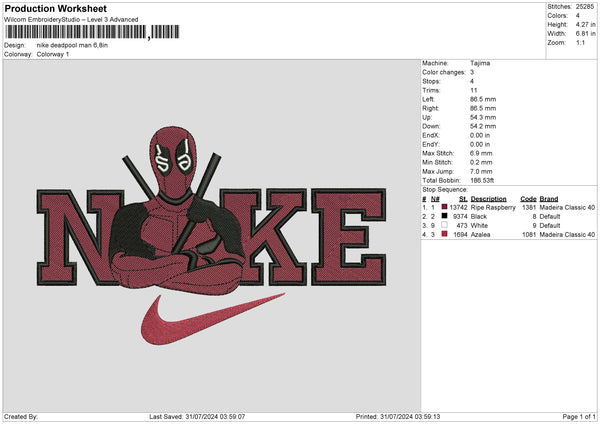Click the 'Production Worksheet' title
Screen dimensions: 600x424
pyautogui.click(x=56, y=8)
